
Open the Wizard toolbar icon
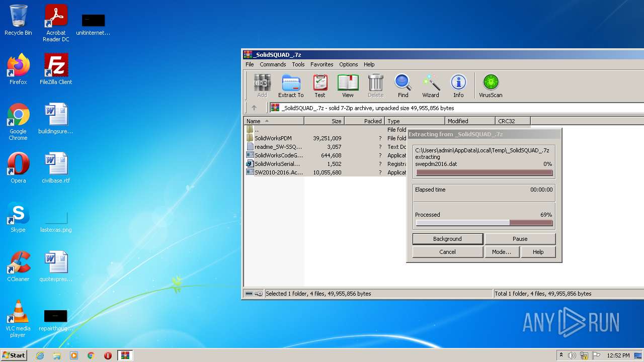pos(431,85)
